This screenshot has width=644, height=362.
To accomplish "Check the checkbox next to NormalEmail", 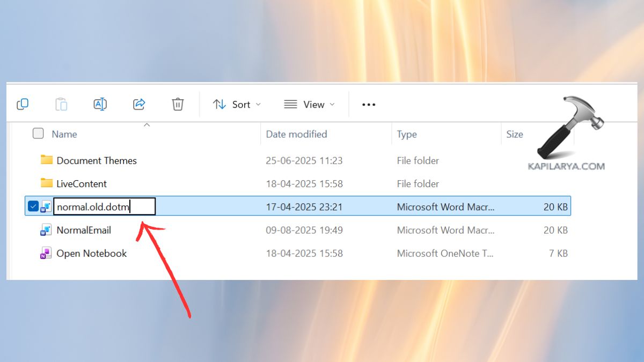I will point(33,230).
